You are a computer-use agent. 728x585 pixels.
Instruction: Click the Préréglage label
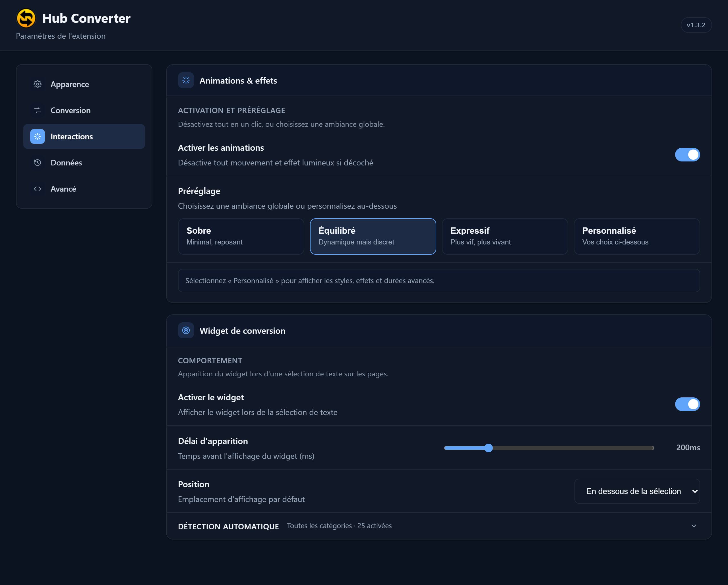(x=199, y=191)
